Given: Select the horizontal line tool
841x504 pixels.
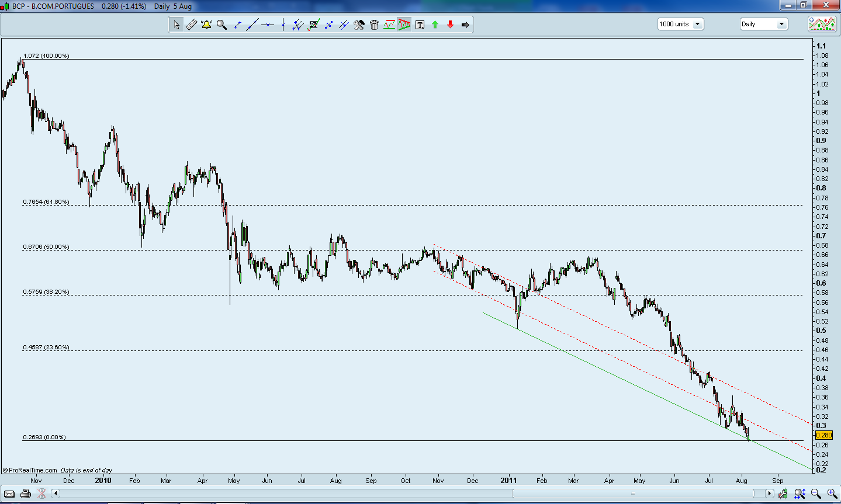Looking at the screenshot, I should (268, 25).
